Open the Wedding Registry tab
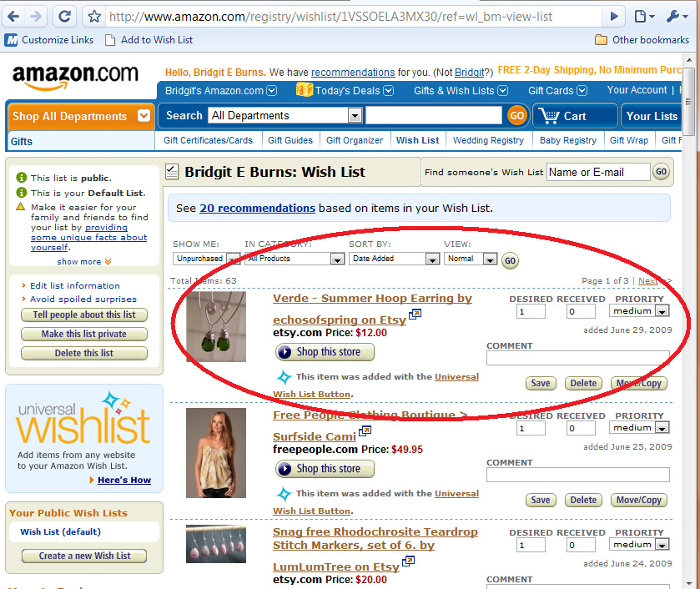 click(x=488, y=140)
